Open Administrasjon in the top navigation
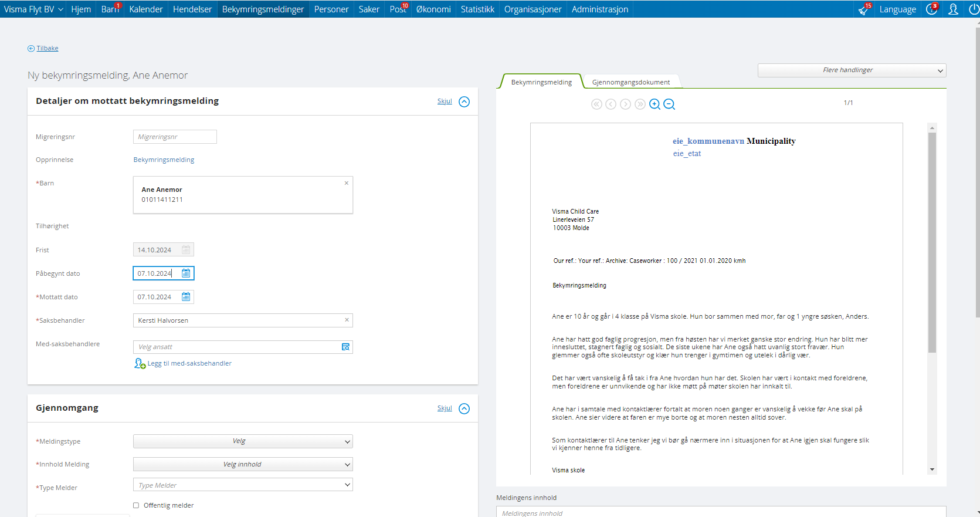The width and height of the screenshot is (980, 517). [600, 9]
